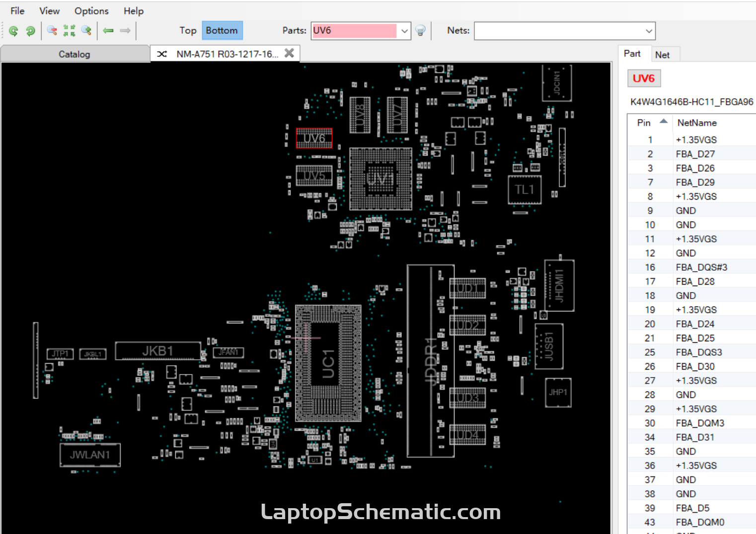The width and height of the screenshot is (756, 534).
Task: Select pin 21 net FBA_D25
Action: [691, 338]
